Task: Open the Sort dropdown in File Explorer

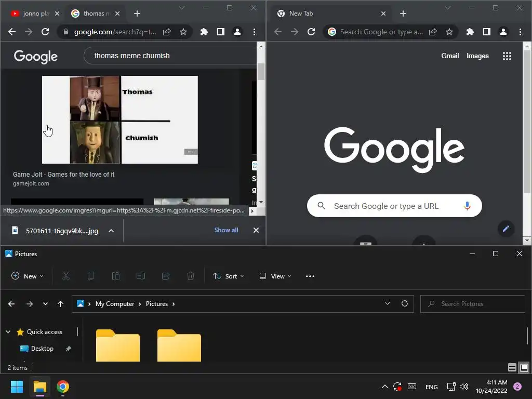Action: click(229, 276)
